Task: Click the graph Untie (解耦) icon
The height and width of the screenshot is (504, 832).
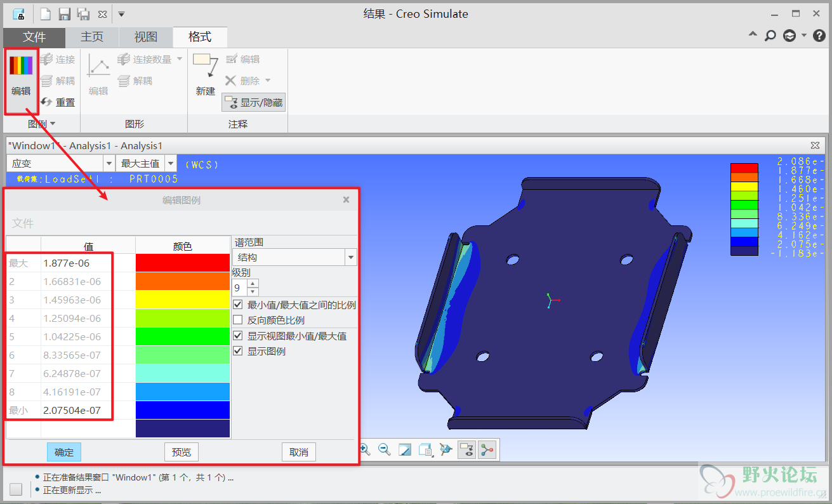Action: [124, 81]
